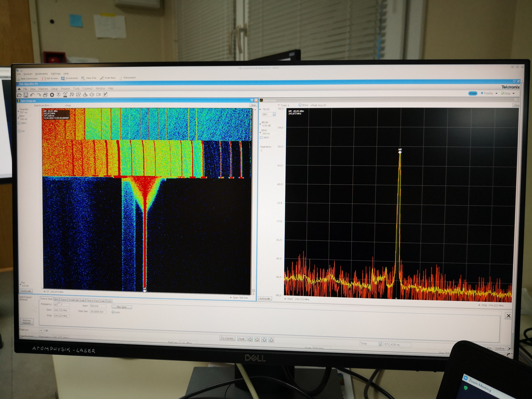Click the P+ preset toolbar icon
Viewport: 532px width, 399px height.
pos(105,94)
